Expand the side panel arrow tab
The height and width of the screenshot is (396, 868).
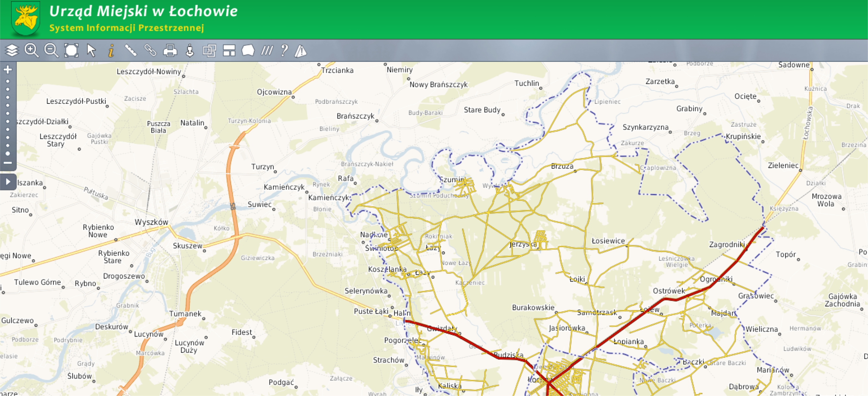8,182
